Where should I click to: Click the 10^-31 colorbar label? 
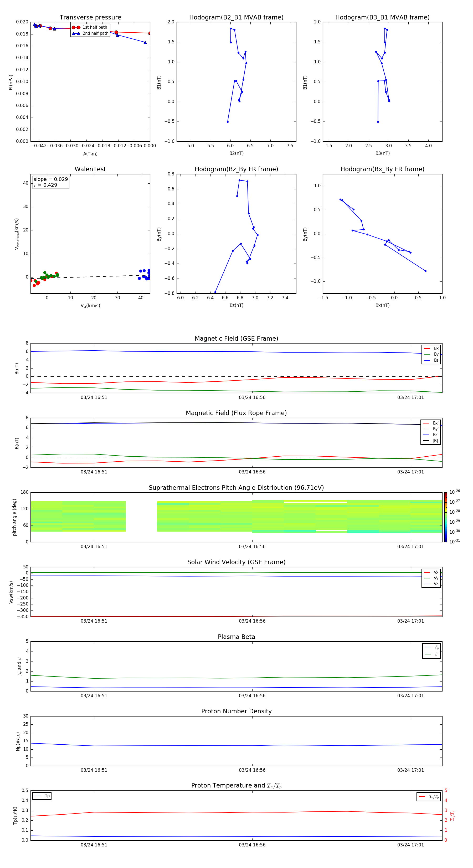click(455, 542)
